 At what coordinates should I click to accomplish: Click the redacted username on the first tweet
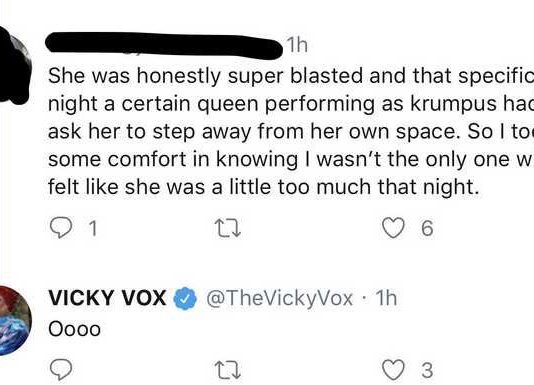(x=164, y=45)
